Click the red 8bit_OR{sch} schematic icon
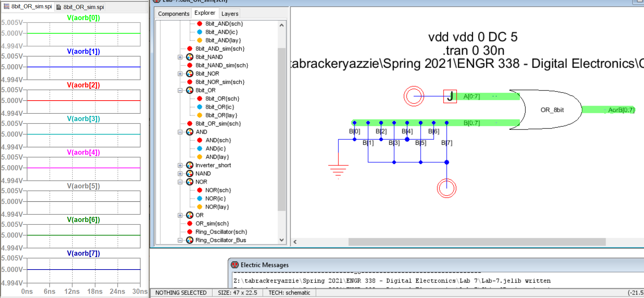 click(x=200, y=99)
